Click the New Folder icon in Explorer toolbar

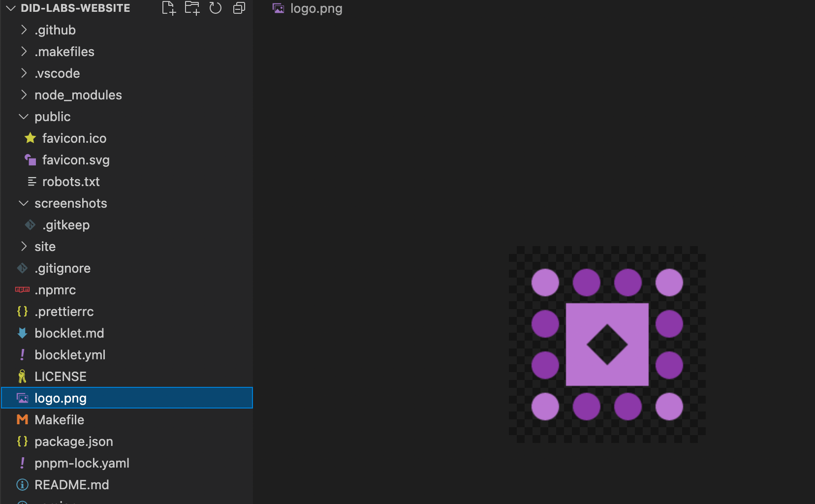pos(192,8)
